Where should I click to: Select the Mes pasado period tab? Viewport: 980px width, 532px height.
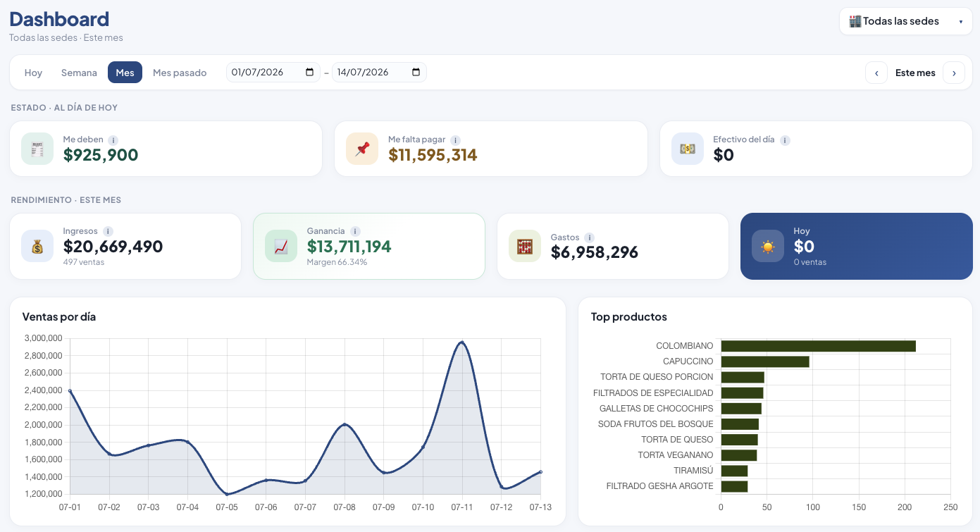pyautogui.click(x=180, y=73)
